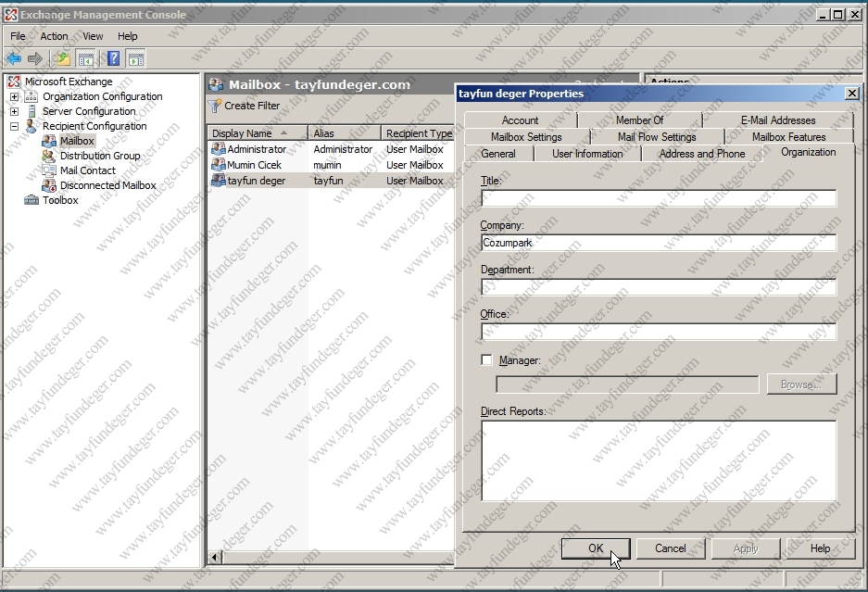Click the Browse button next to Manager
The height and width of the screenshot is (592, 868).
click(801, 384)
